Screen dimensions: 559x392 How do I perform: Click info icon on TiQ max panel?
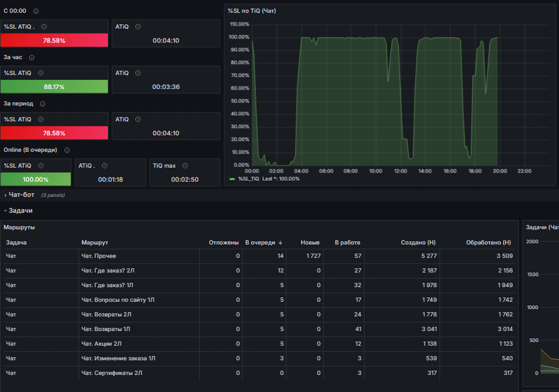point(185,165)
